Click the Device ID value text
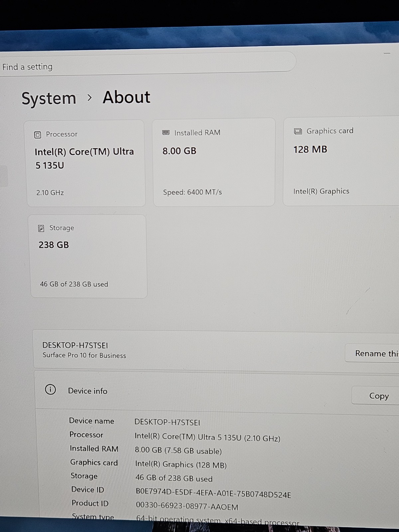 (x=213, y=493)
